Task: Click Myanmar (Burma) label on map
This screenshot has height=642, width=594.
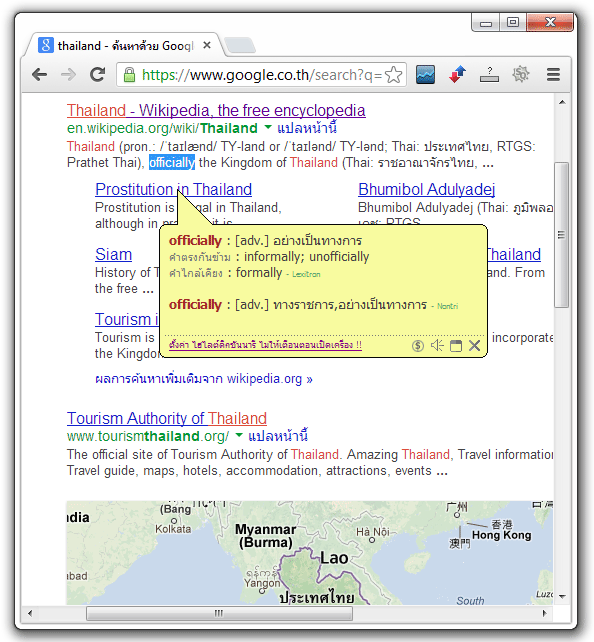Action: [265, 536]
